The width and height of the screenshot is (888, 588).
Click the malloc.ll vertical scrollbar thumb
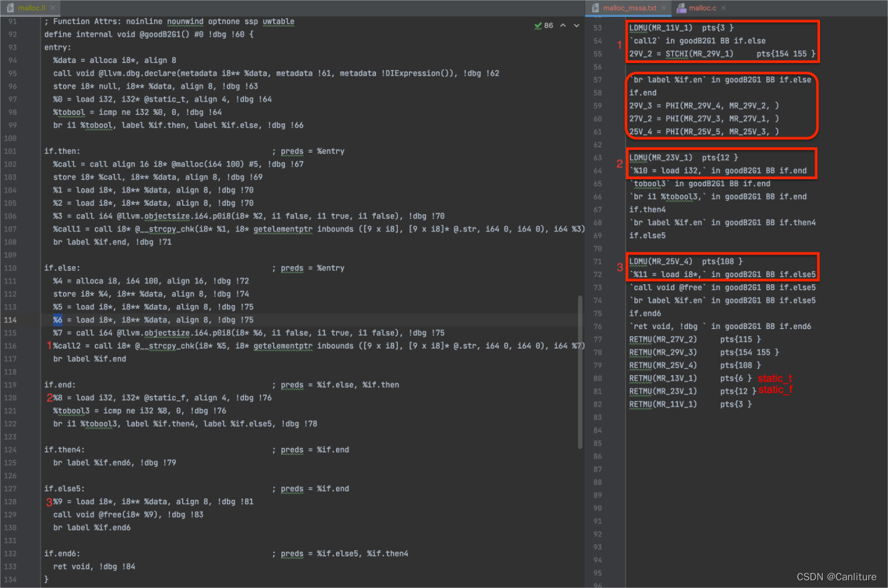tap(580, 372)
